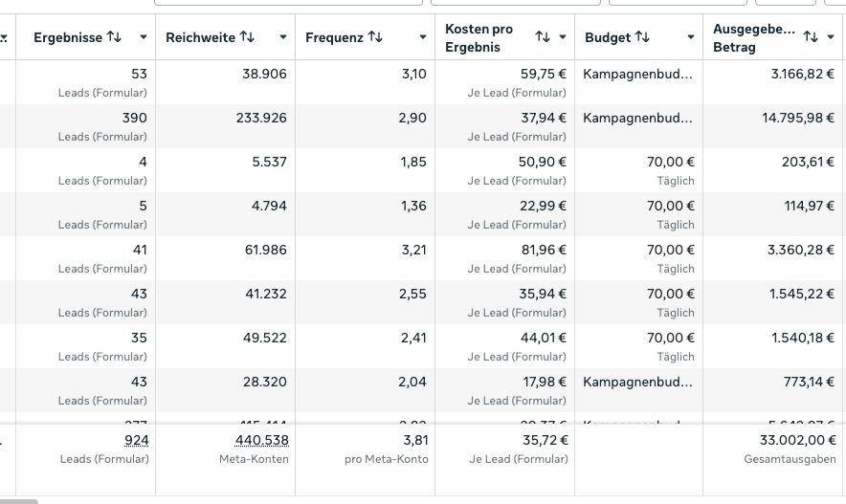Open Kosten pro Ergebnis column dropdown caret
Viewport: 846px width, 504px height.
coord(562,37)
